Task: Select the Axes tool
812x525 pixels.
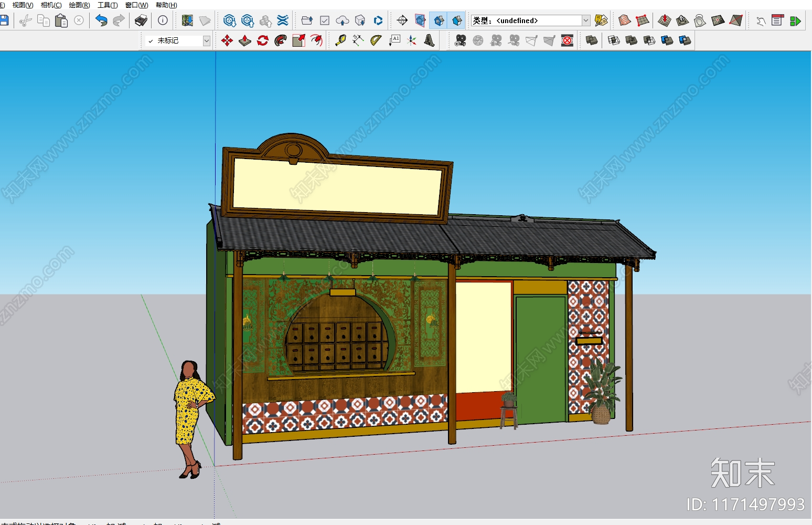Action: (x=412, y=40)
